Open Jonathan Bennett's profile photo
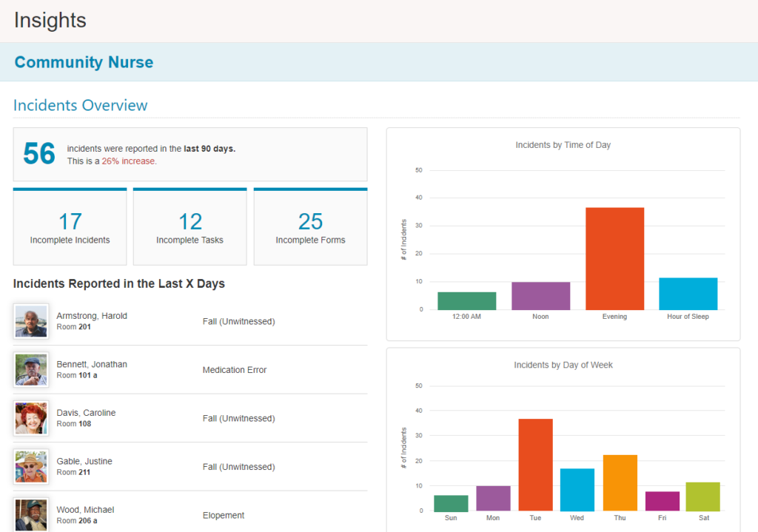 coord(30,369)
